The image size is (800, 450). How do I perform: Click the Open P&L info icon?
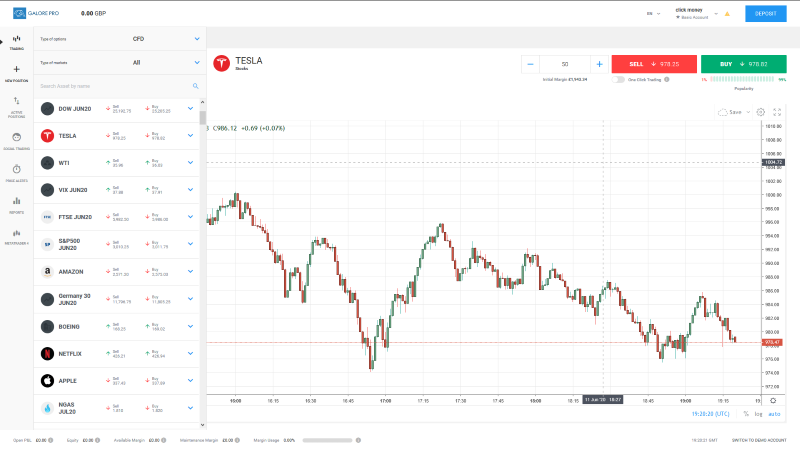(51, 440)
